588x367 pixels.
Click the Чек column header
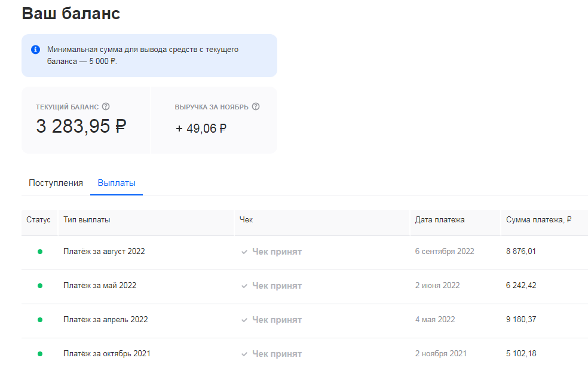pyautogui.click(x=246, y=220)
